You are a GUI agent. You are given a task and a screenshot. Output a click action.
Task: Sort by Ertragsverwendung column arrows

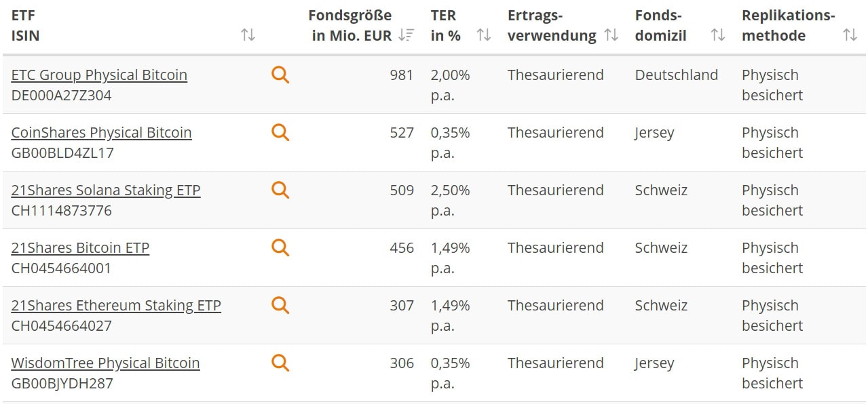click(x=611, y=35)
